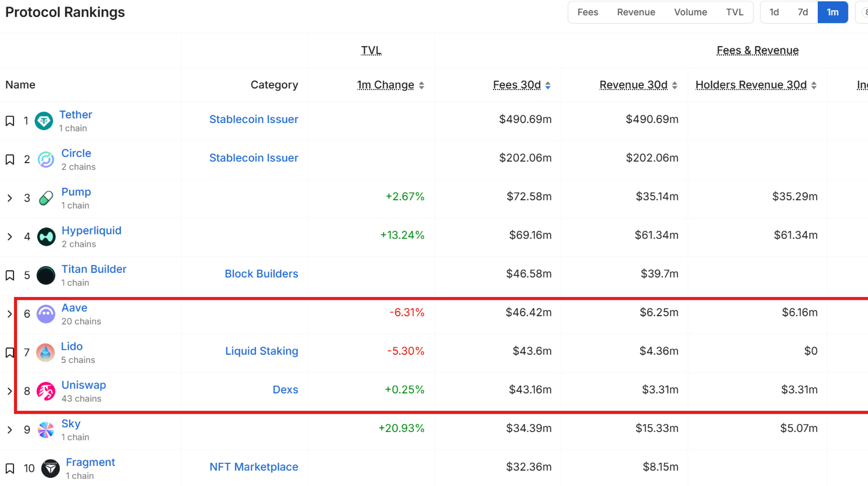This screenshot has width=868, height=486.
Task: Open the Block Builders category link
Action: (261, 274)
